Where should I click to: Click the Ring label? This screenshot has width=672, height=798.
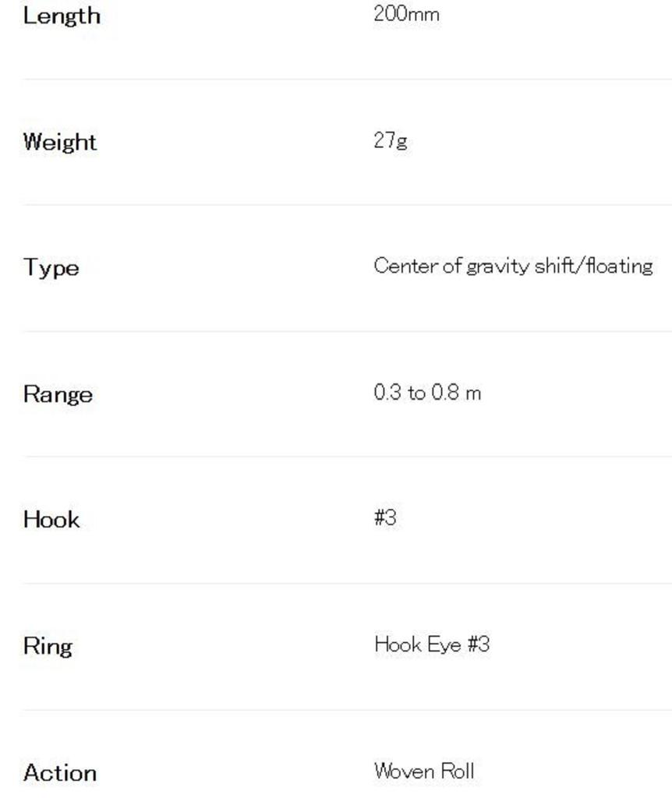coord(48,646)
